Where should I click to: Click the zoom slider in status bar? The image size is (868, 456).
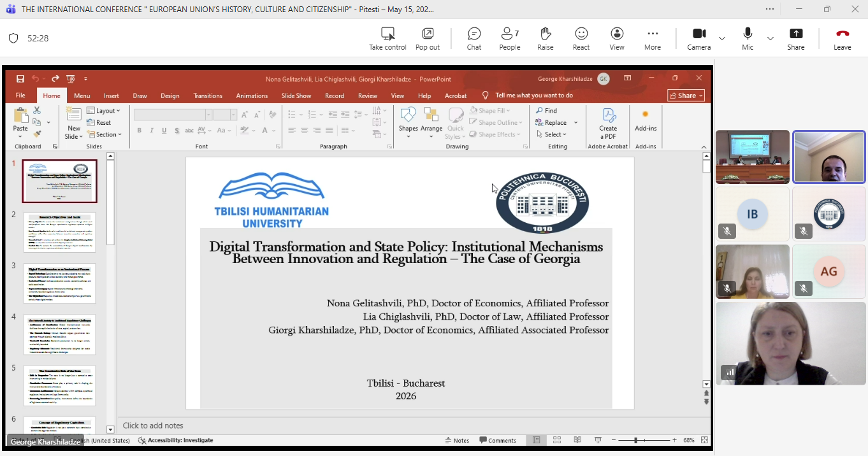point(644,440)
